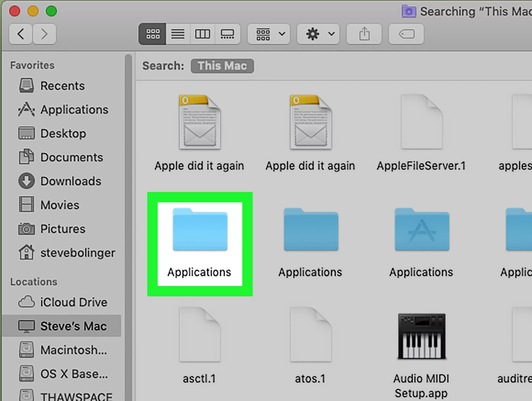The width and height of the screenshot is (532, 401).
Task: Go forward with the right arrow button
Action: [x=44, y=34]
